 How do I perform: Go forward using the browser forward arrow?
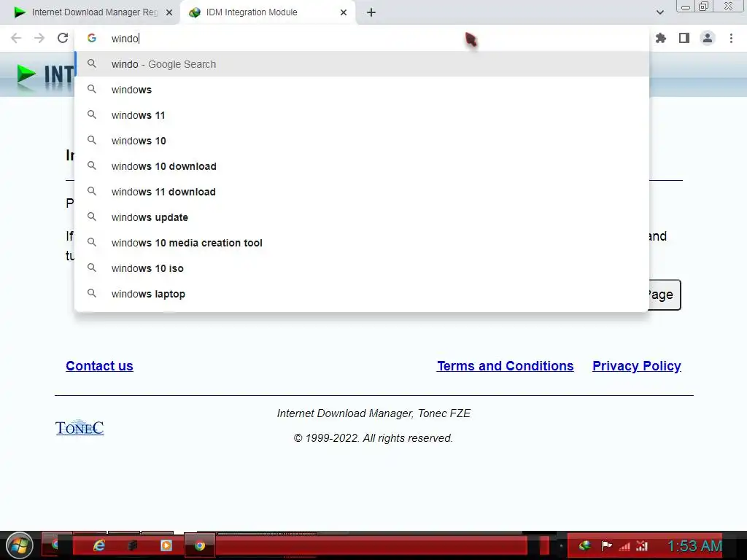pyautogui.click(x=39, y=38)
